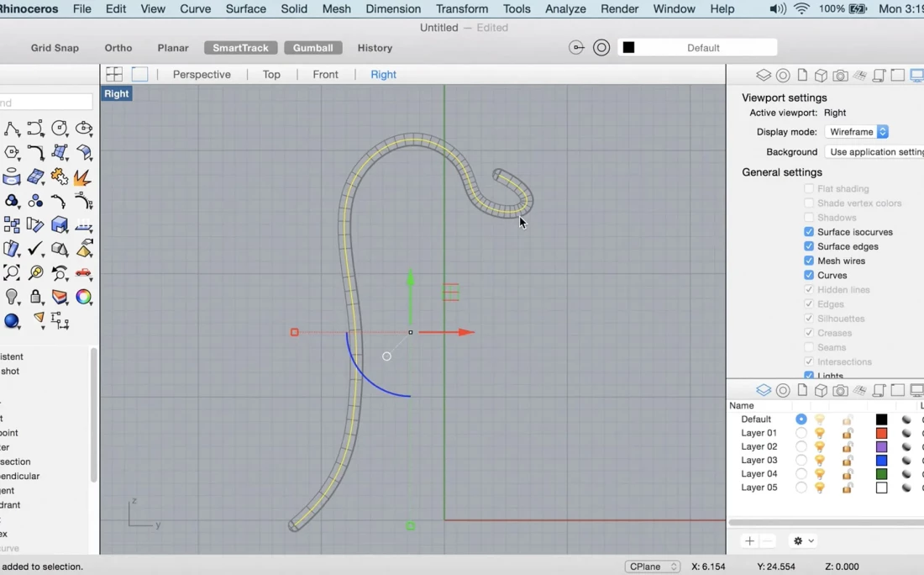Enable Planar mode
The image size is (924, 575).
173,48
